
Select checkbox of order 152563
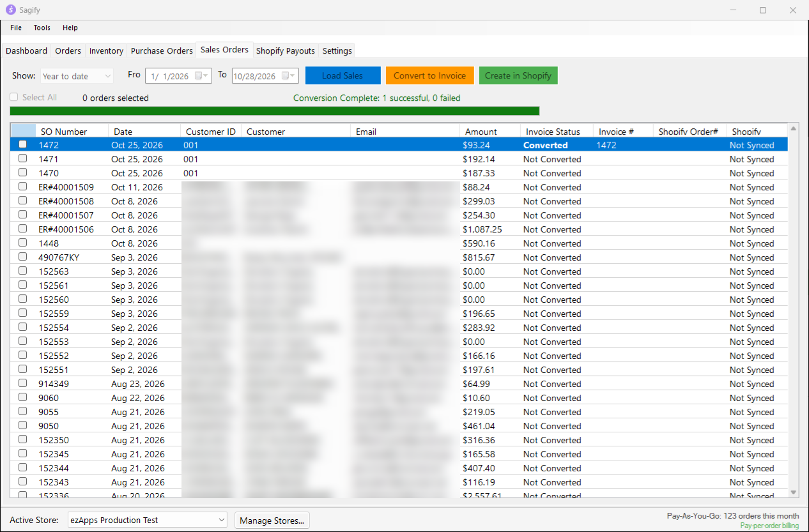pyautogui.click(x=23, y=271)
